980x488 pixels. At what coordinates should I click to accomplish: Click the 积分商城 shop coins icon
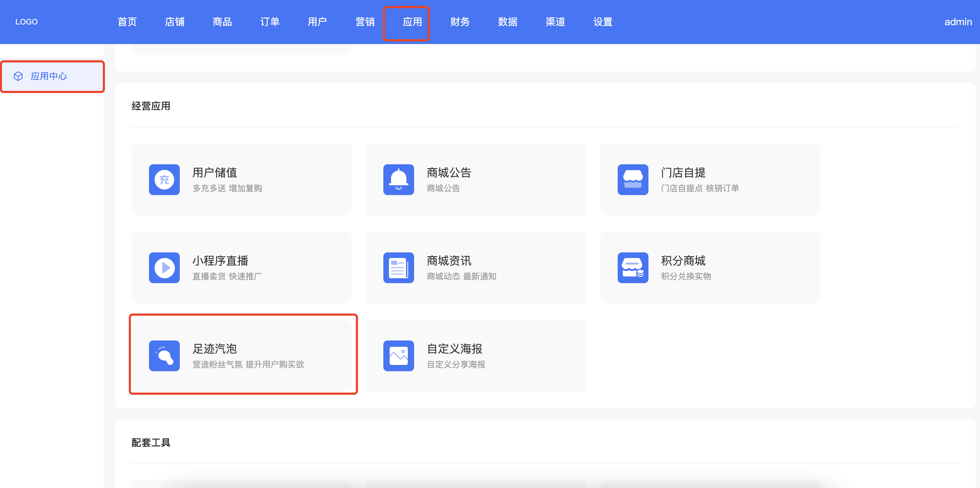(633, 268)
